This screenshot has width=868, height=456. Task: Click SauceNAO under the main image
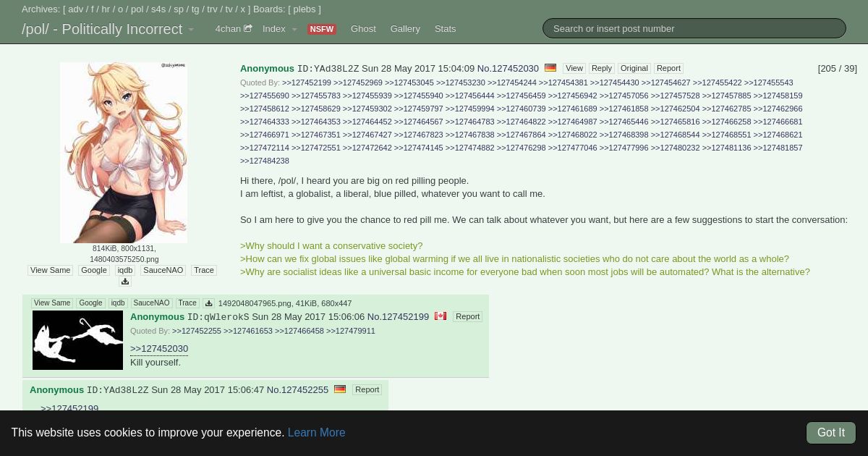click(x=163, y=270)
